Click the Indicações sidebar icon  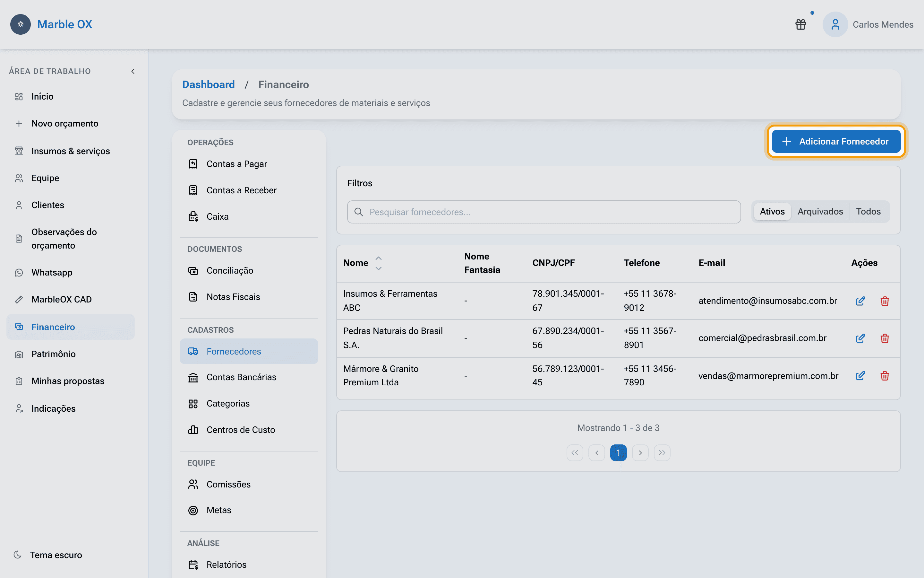pyautogui.click(x=19, y=409)
